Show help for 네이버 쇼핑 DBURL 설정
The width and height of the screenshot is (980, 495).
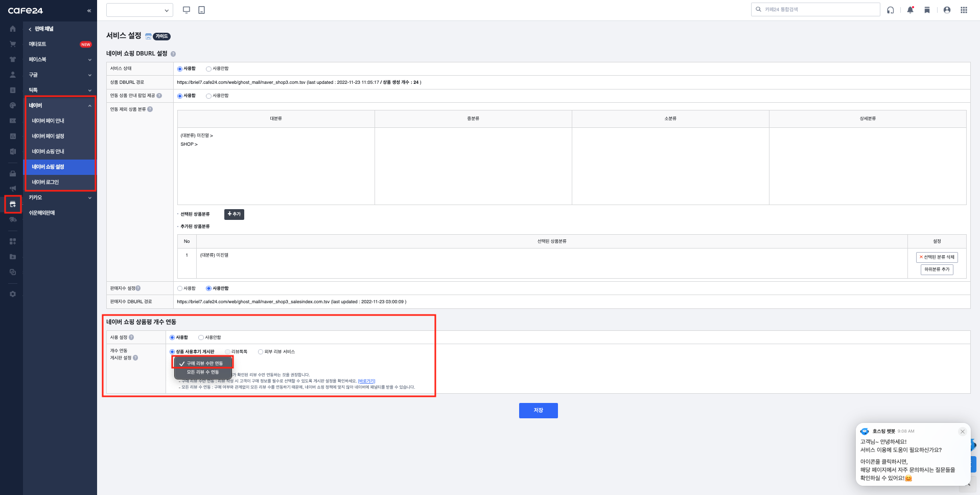(x=173, y=54)
